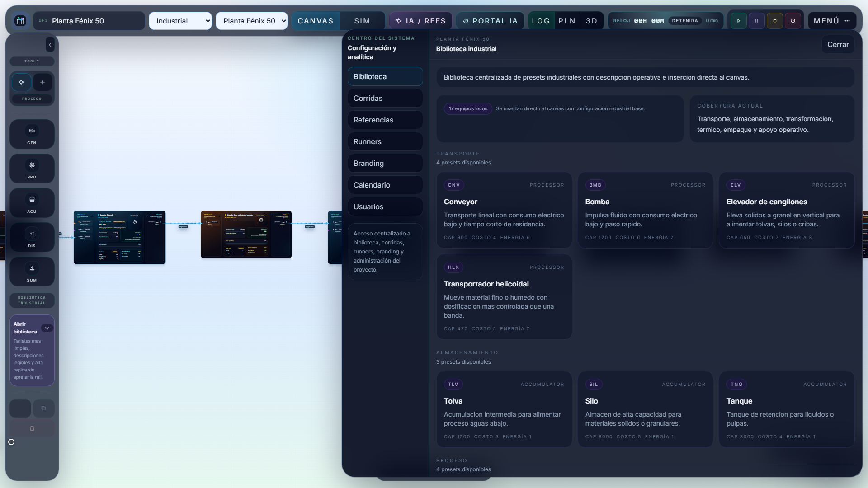
Task: Edit the Planta Fénix 50 name field
Action: pyautogui.click(x=89, y=21)
